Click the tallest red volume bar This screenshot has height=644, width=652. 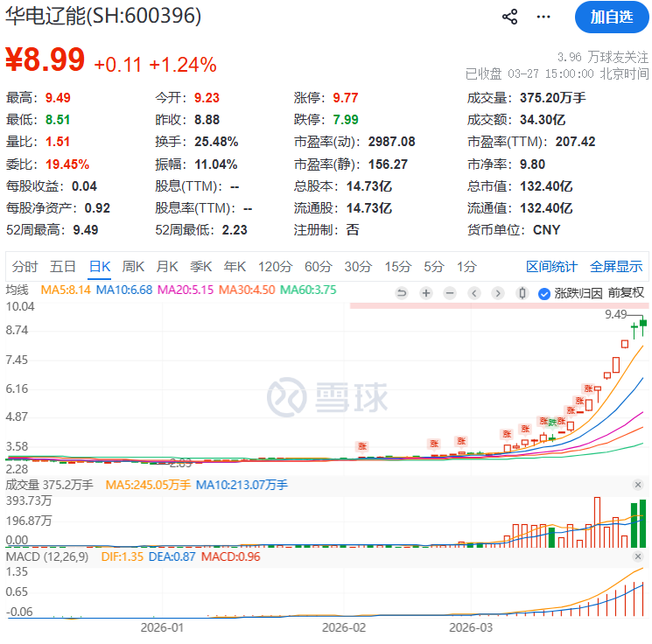click(597, 522)
